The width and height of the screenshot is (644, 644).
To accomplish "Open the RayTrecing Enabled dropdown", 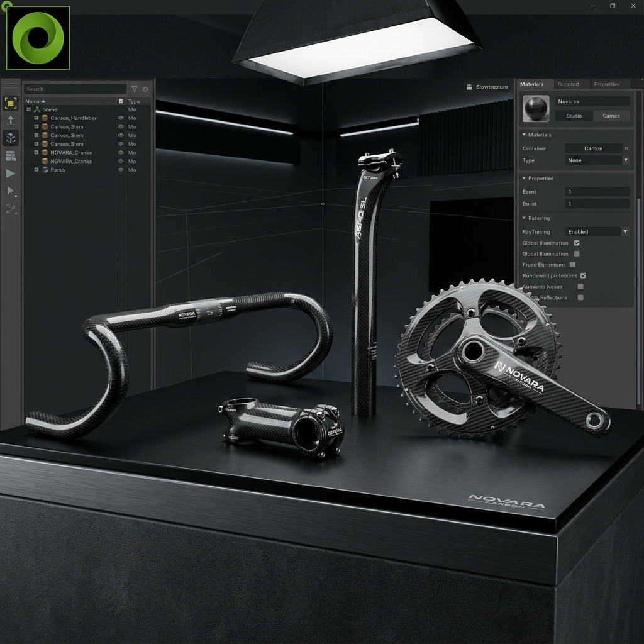I will 597,231.
